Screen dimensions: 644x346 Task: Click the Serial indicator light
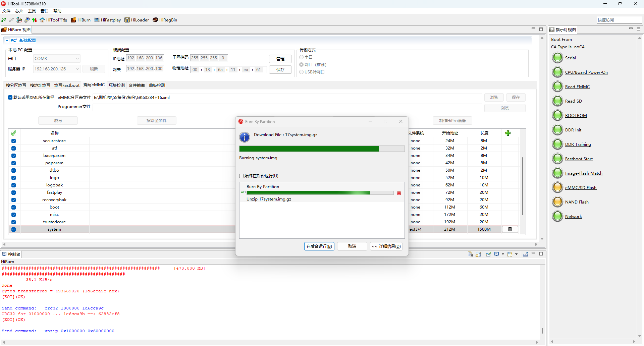[557, 58]
